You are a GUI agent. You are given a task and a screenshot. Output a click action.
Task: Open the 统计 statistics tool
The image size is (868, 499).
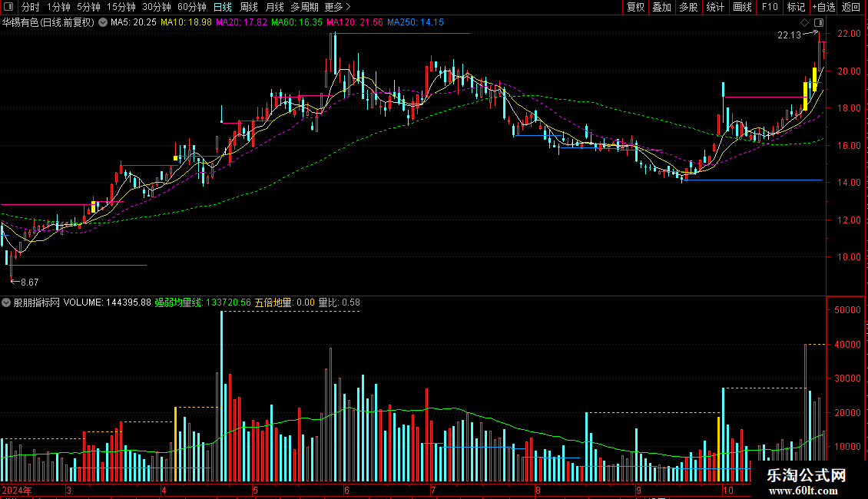tap(715, 7)
